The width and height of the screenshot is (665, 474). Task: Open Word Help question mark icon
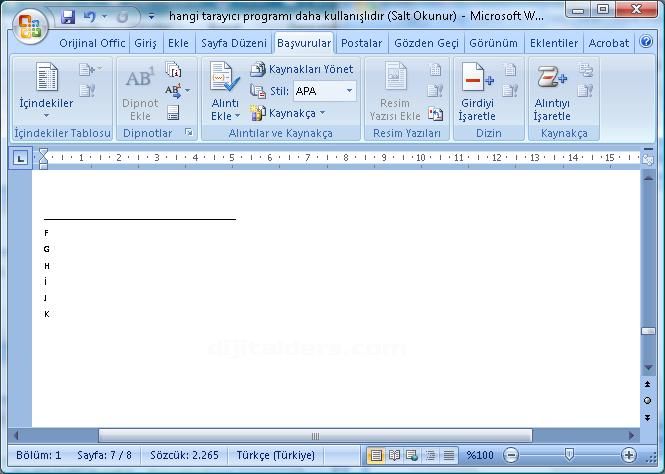(646, 42)
